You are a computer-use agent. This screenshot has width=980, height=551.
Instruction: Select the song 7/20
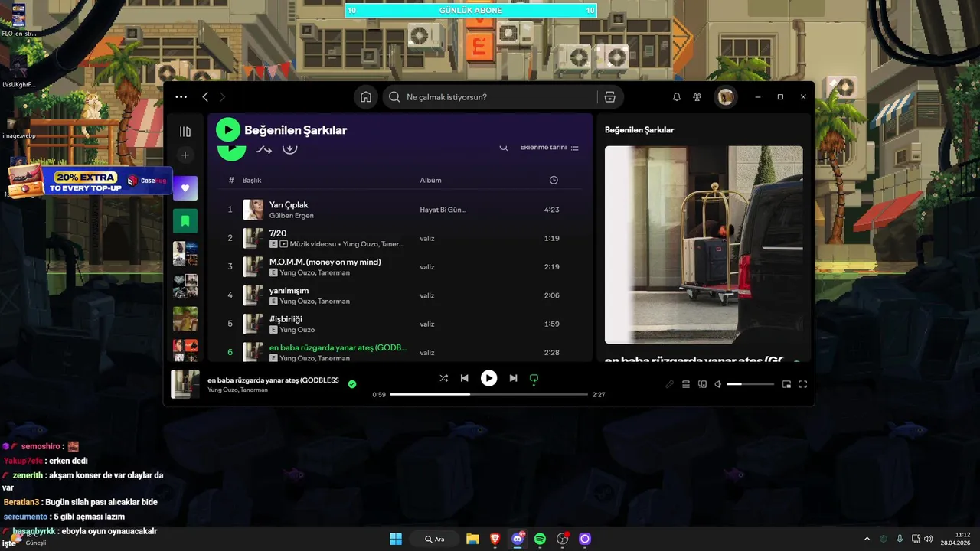[278, 233]
